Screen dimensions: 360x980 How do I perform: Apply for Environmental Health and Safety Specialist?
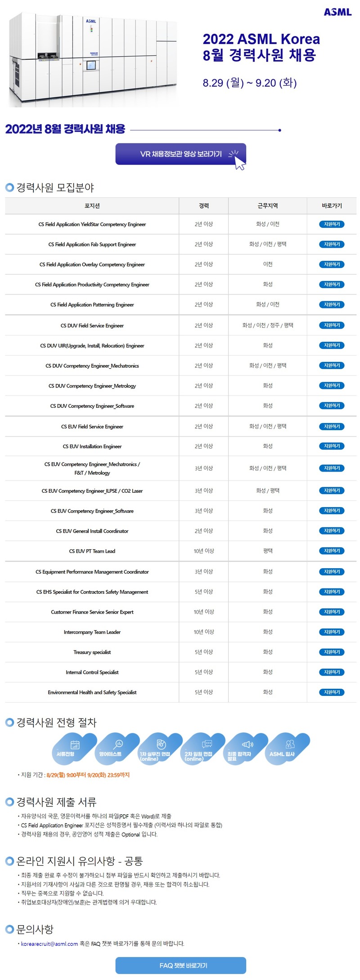[331, 692]
